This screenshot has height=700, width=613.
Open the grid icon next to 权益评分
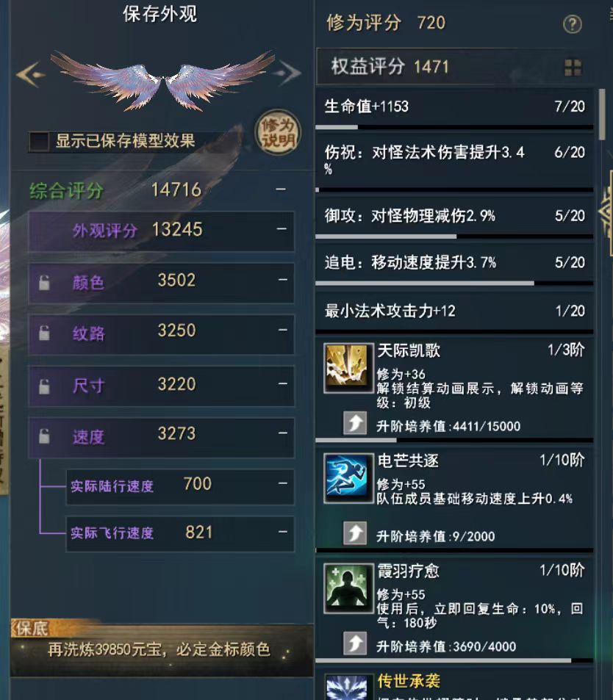573,68
